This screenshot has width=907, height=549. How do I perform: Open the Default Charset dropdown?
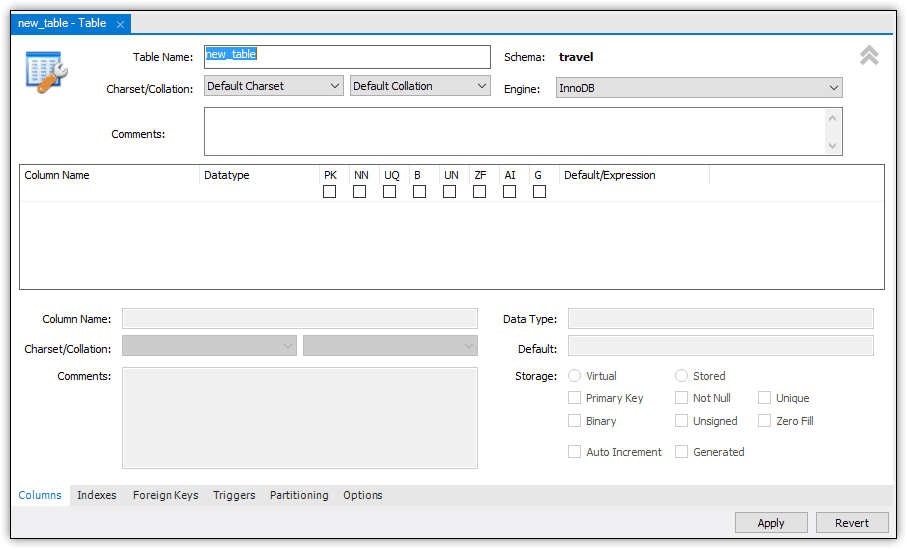pos(274,87)
